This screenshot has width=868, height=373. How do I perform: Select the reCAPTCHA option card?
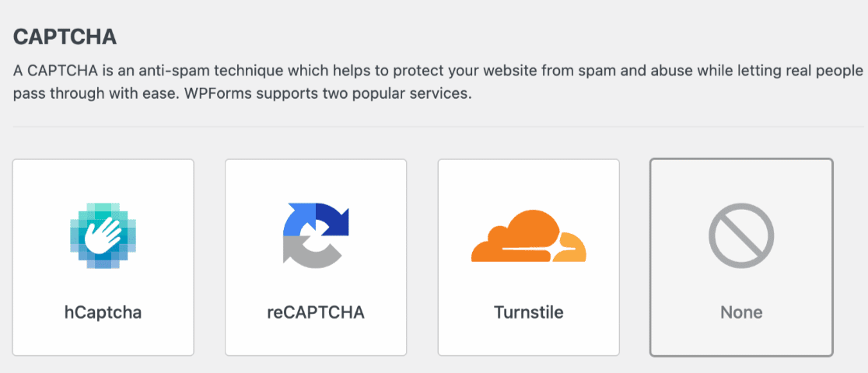point(316,257)
